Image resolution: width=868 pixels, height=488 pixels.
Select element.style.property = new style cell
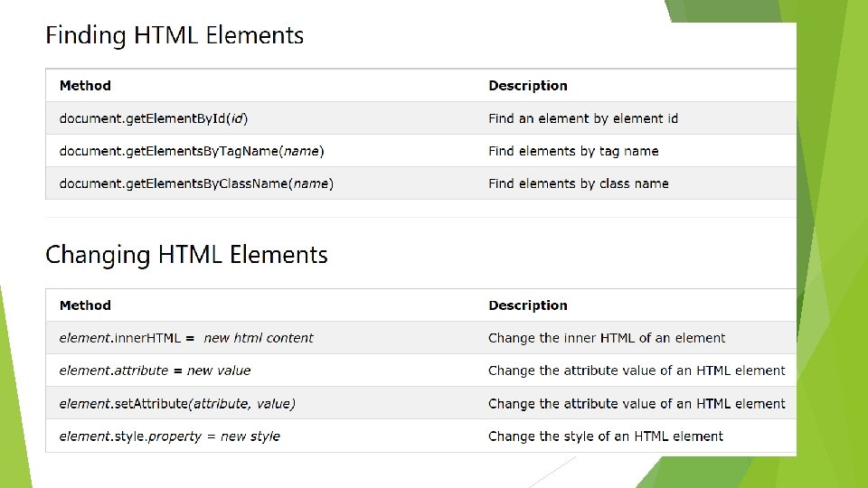click(x=169, y=436)
